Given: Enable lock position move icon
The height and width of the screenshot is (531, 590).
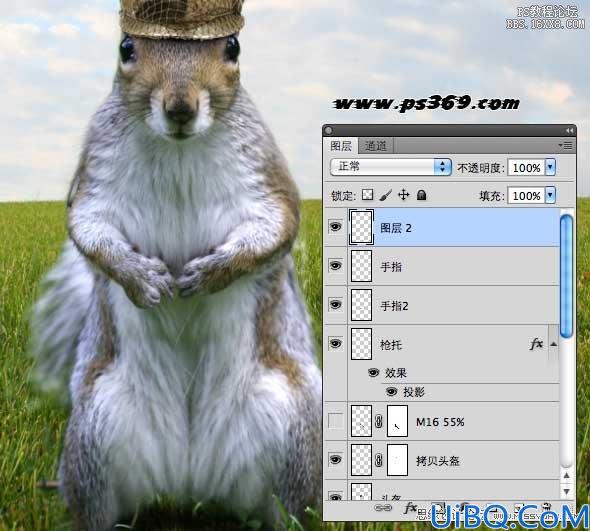Looking at the screenshot, I should click(403, 195).
